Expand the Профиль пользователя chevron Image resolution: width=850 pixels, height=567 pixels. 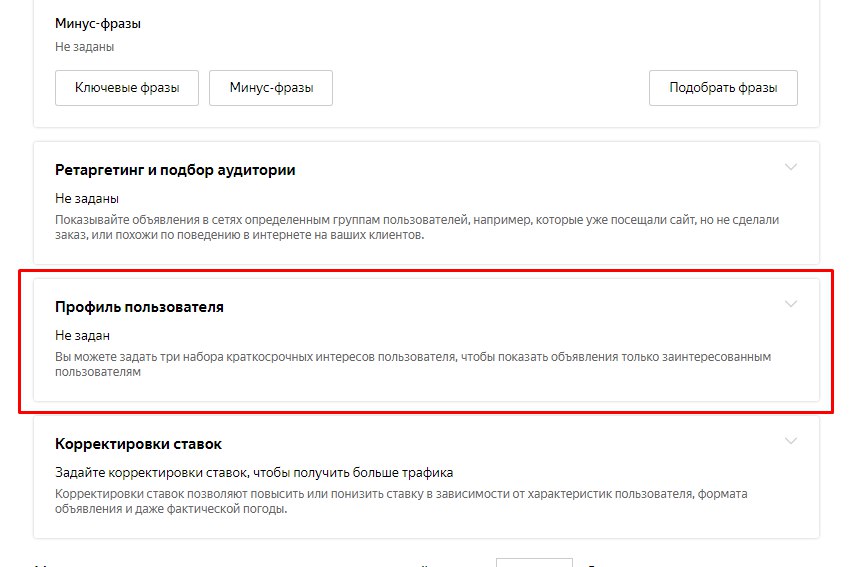pyautogui.click(x=791, y=304)
